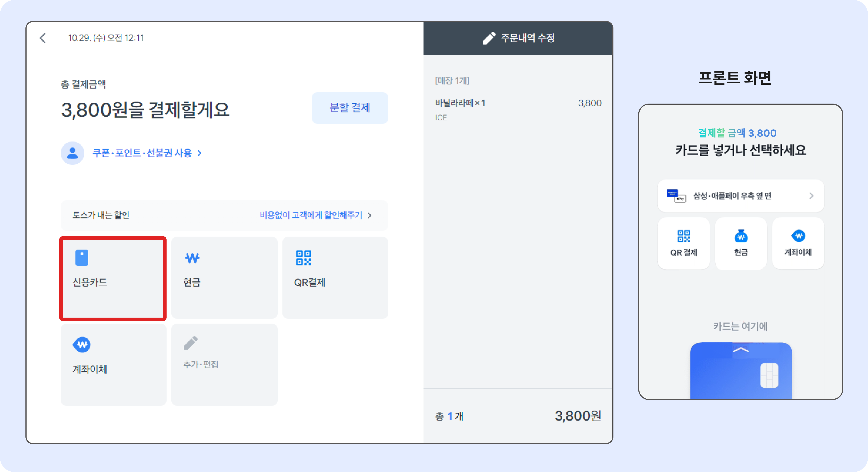Image resolution: width=868 pixels, height=472 pixels.
Task: Select the QR결제 QR code icon
Action: (303, 258)
